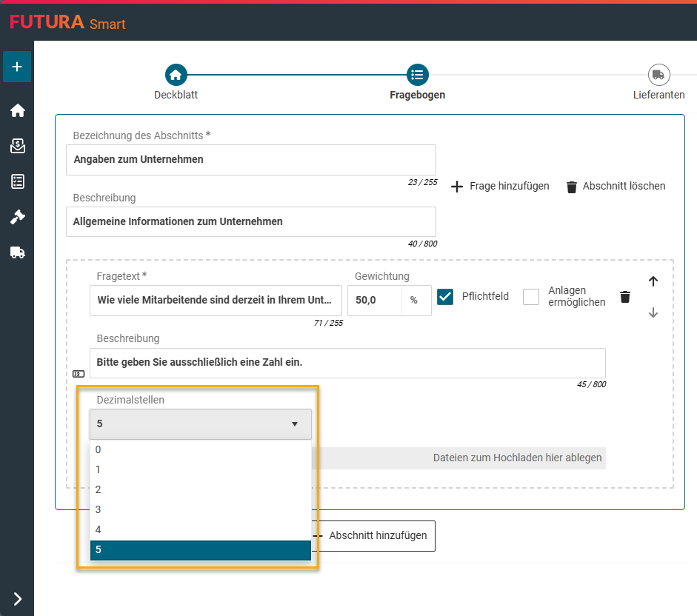Click Abschnitt löschen

[x=616, y=187]
